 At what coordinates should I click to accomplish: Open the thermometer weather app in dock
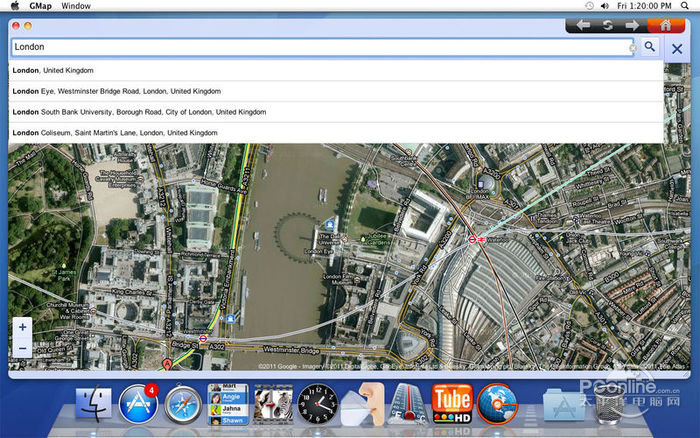[x=407, y=404]
